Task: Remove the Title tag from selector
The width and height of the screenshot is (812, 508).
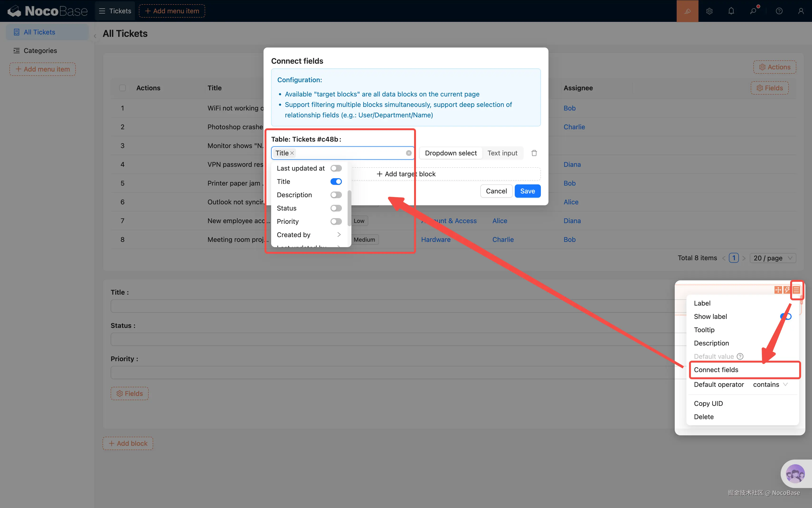Action: click(x=292, y=153)
